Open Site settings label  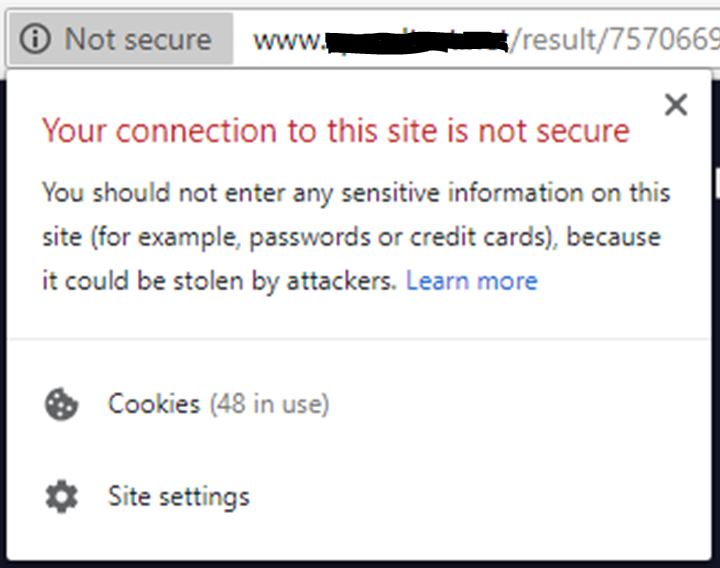[x=179, y=497]
